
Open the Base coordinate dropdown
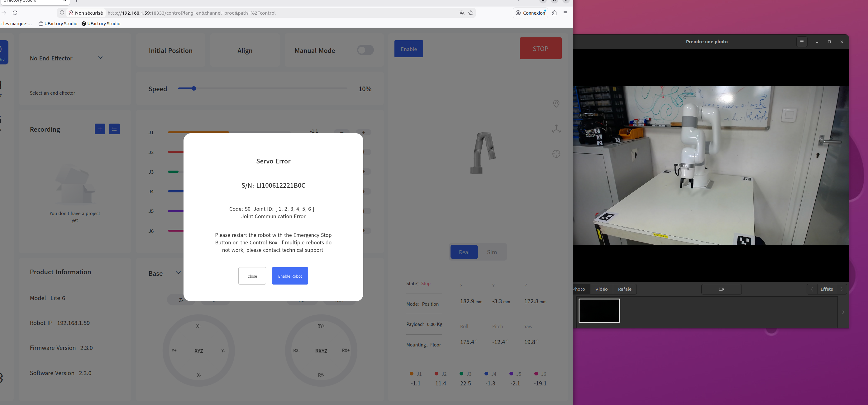(x=178, y=273)
